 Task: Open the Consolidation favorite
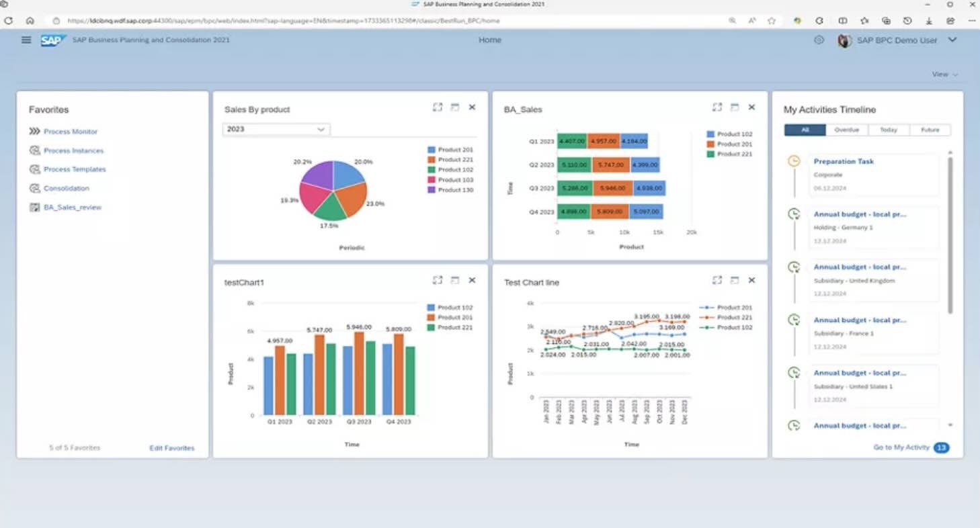67,188
